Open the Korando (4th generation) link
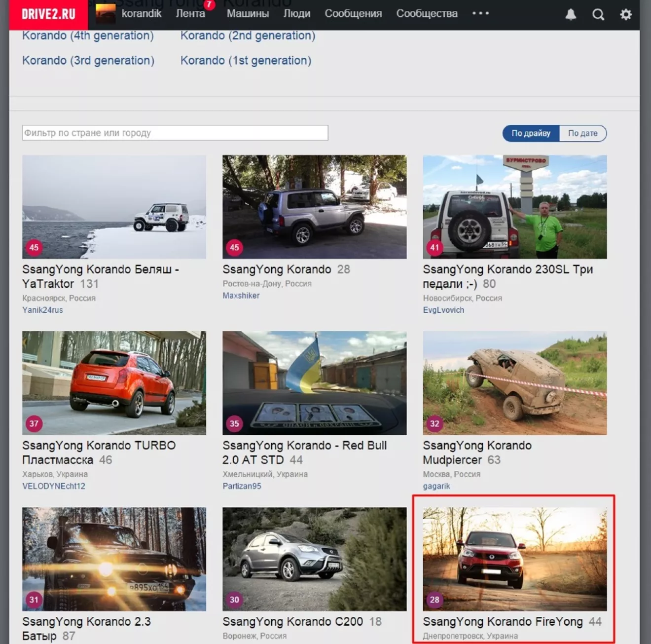The height and width of the screenshot is (644, 651). (x=88, y=36)
